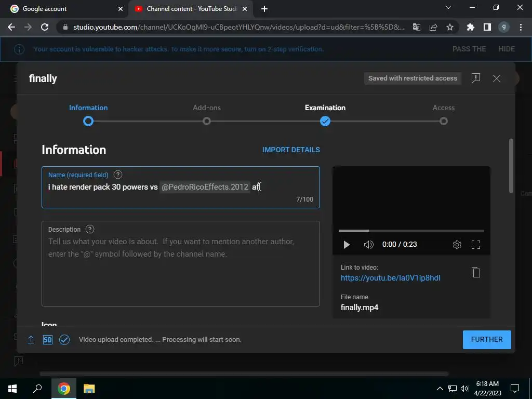This screenshot has width=532, height=399.
Task: Click the video progress bar
Action: (411, 231)
